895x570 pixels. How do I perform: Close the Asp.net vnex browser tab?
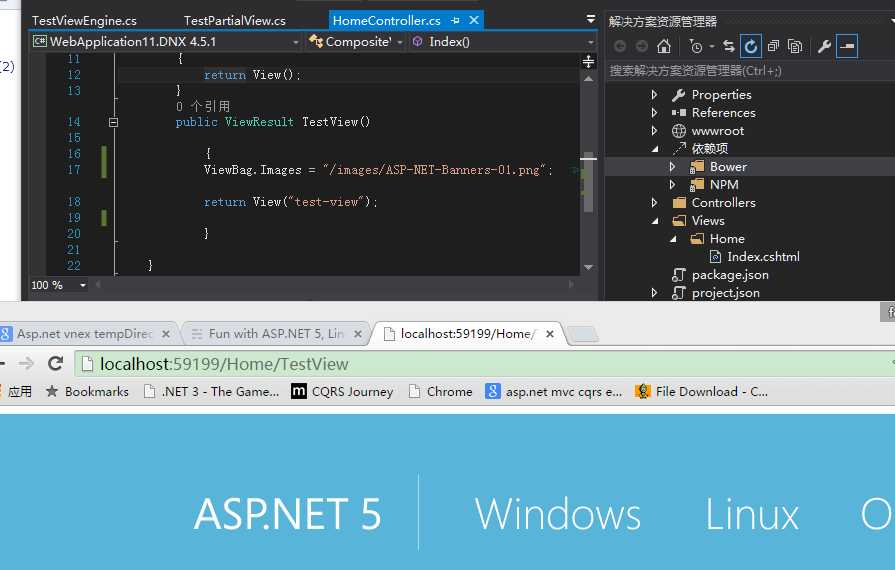pyautogui.click(x=166, y=334)
